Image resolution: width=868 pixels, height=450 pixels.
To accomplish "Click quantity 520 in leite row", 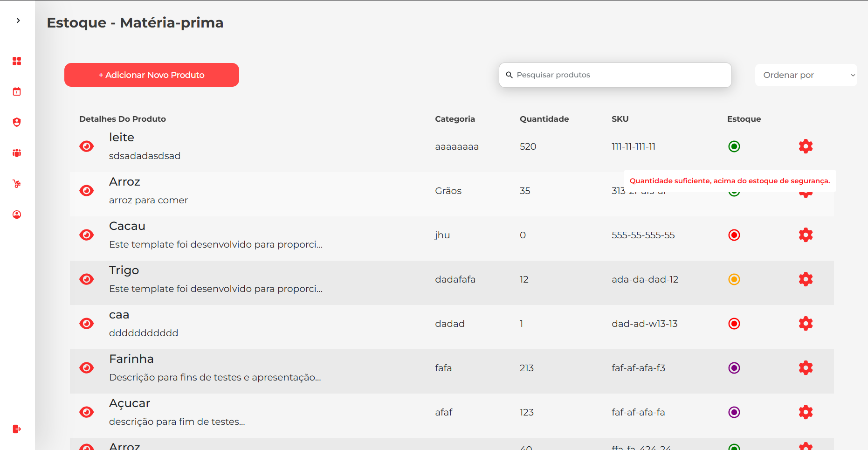I will coord(528,146).
